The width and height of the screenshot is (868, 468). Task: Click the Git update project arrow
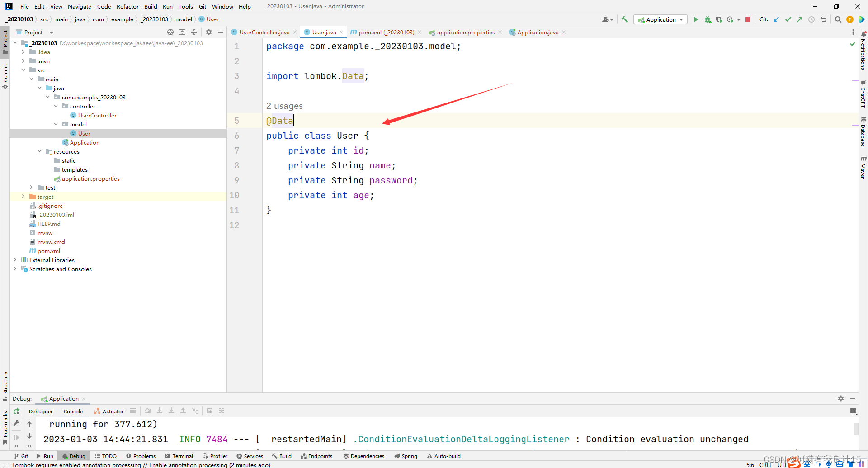click(x=776, y=19)
